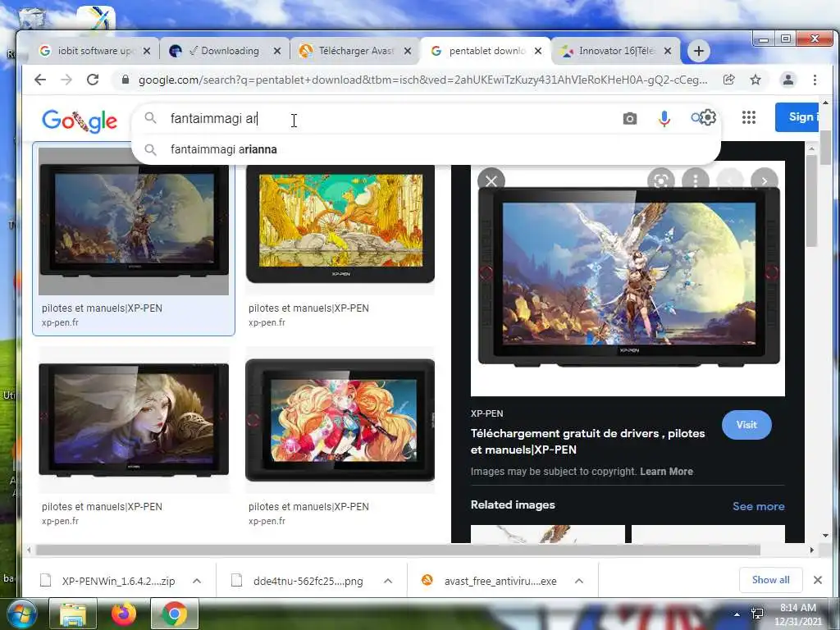Click the taskbar clock showing 8:14 AM
The image size is (840, 630).
pos(797,614)
